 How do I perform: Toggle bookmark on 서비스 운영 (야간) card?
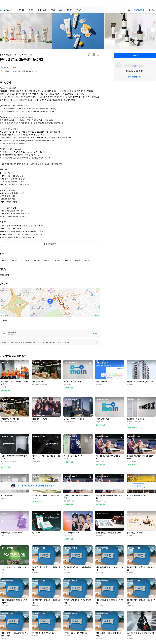click(121, 400)
